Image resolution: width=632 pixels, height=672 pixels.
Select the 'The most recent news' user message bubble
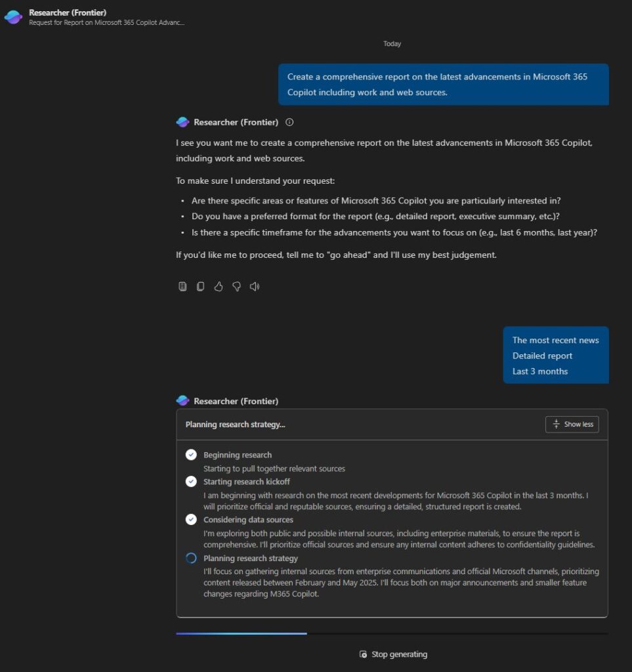(x=556, y=355)
